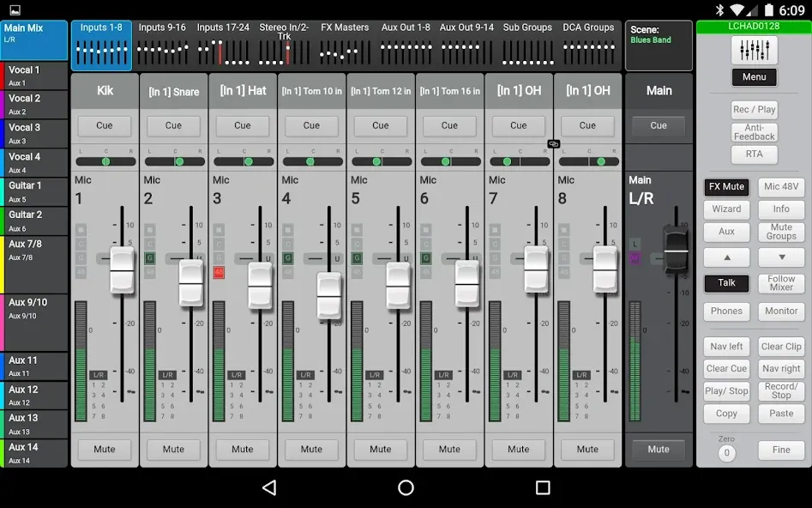Select the Aux 9/10 mix

pos(34,323)
